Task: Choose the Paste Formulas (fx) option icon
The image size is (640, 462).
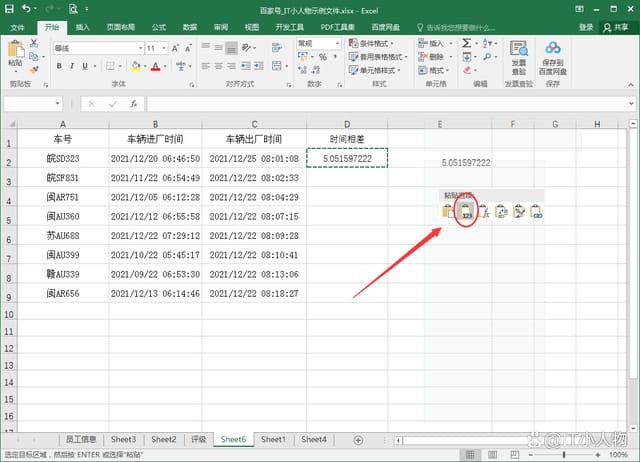Action: pos(484,211)
